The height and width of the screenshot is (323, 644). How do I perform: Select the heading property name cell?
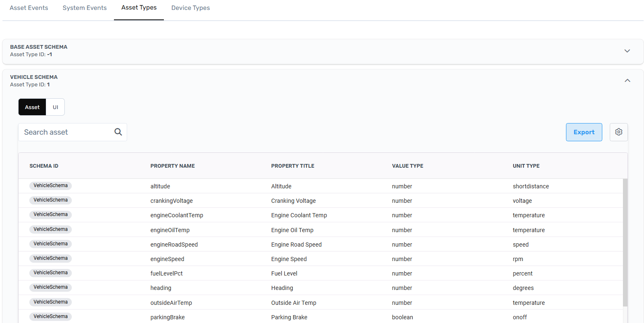coord(161,288)
